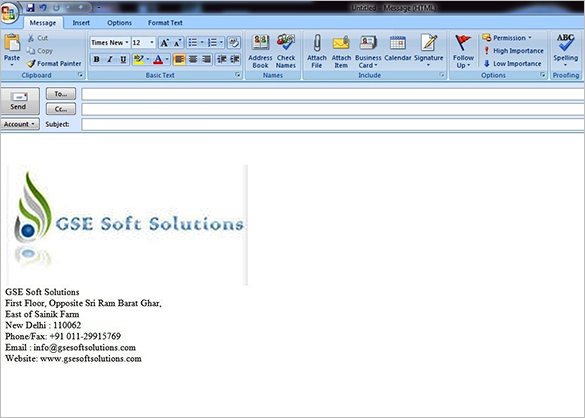The image size is (585, 418).
Task: Open the Account dropdown
Action: pyautogui.click(x=20, y=124)
